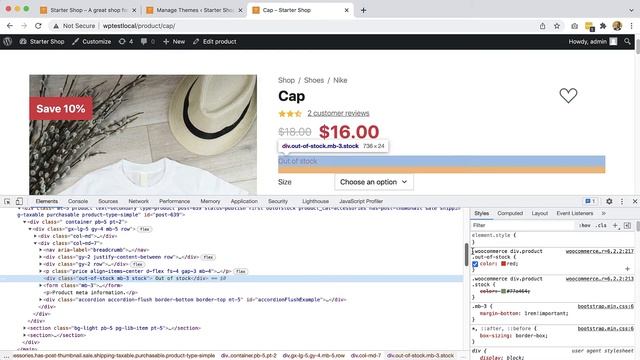
Task: Expand the accordion accordion-flush div node
Action: 41,300
